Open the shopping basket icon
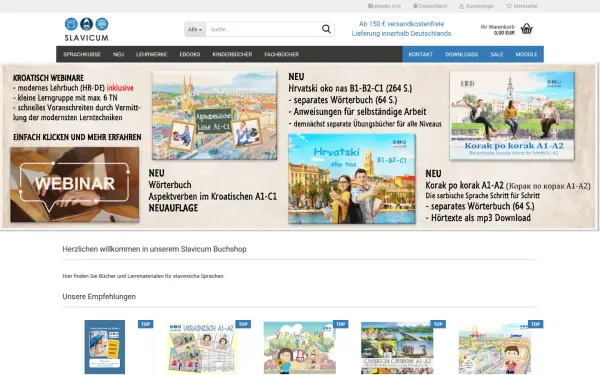 point(527,29)
